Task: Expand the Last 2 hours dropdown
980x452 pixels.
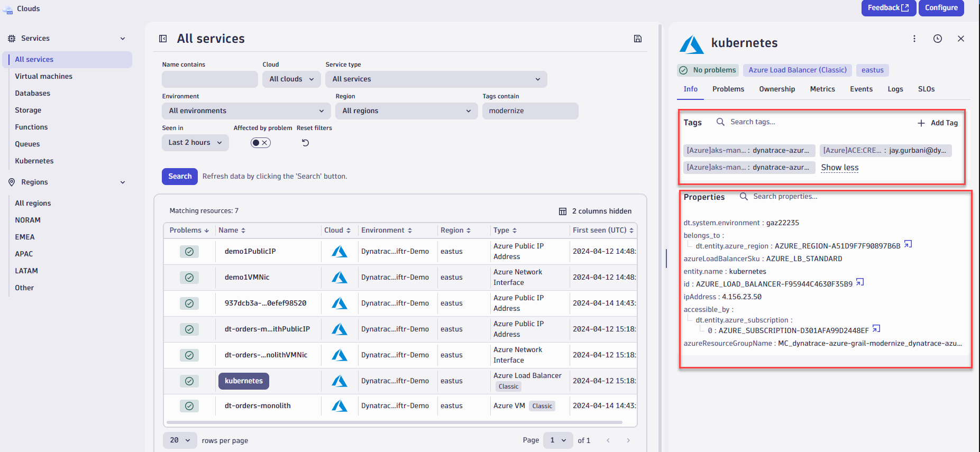Action: [195, 143]
